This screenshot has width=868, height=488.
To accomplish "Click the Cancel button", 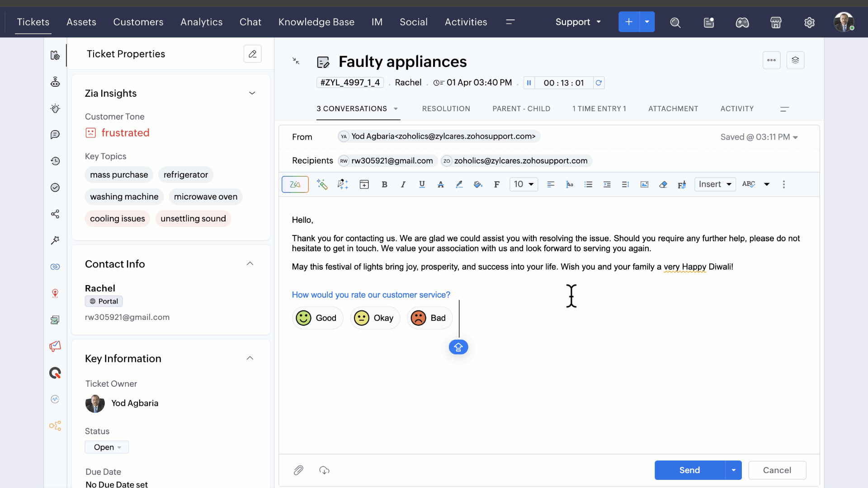I will click(777, 470).
